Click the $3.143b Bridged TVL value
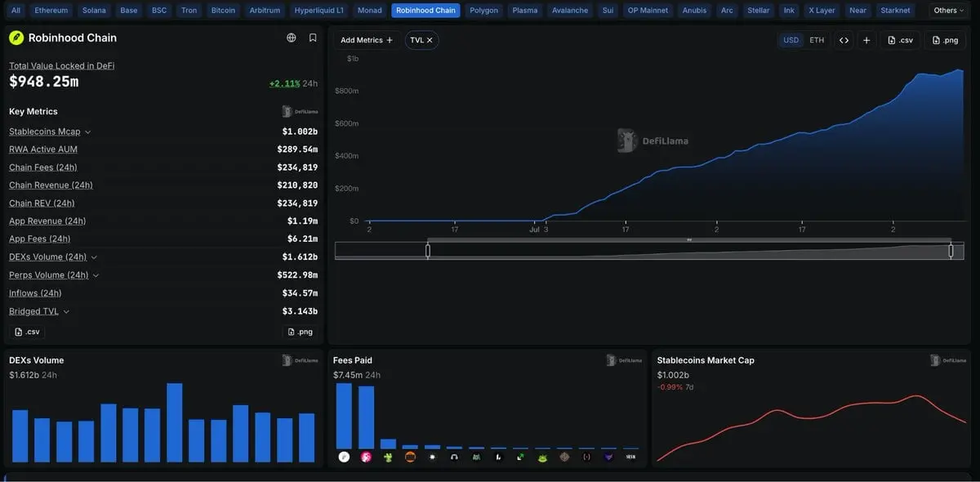Viewport: 980px width, 482px height. 300,311
